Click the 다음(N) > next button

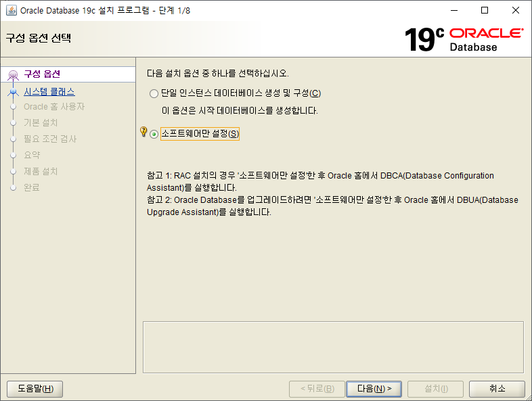374,388
